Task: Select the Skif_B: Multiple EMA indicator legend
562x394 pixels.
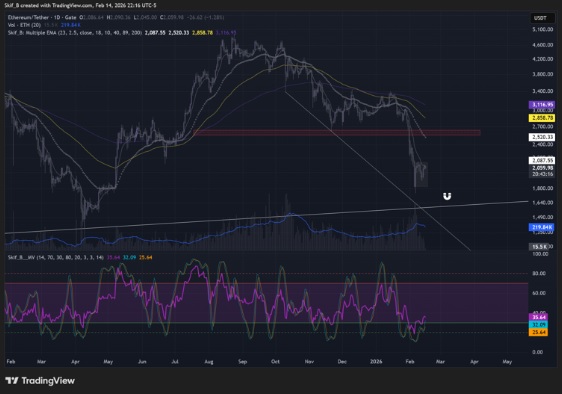Action: (75, 33)
